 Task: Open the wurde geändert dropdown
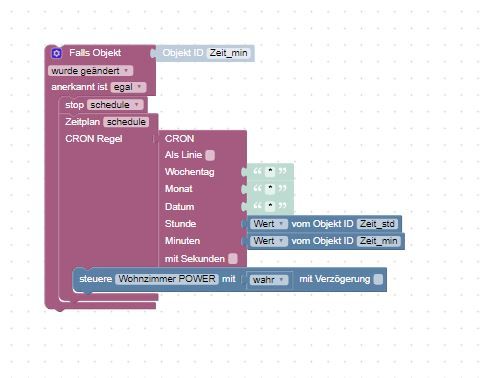coord(90,71)
